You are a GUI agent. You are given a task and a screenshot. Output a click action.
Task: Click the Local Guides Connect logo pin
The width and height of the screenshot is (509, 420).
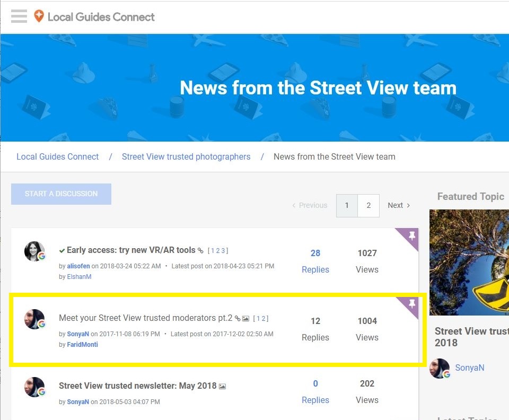click(39, 16)
